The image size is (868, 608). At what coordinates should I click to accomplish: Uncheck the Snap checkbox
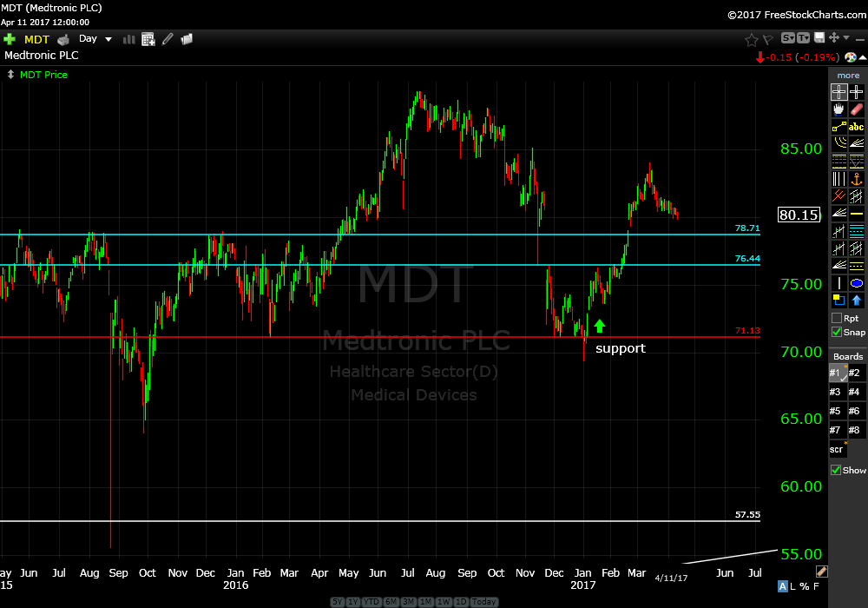tap(837, 332)
